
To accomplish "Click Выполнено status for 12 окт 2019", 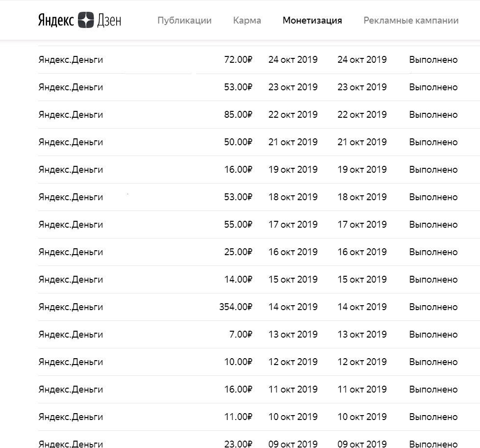I will pos(433,362).
